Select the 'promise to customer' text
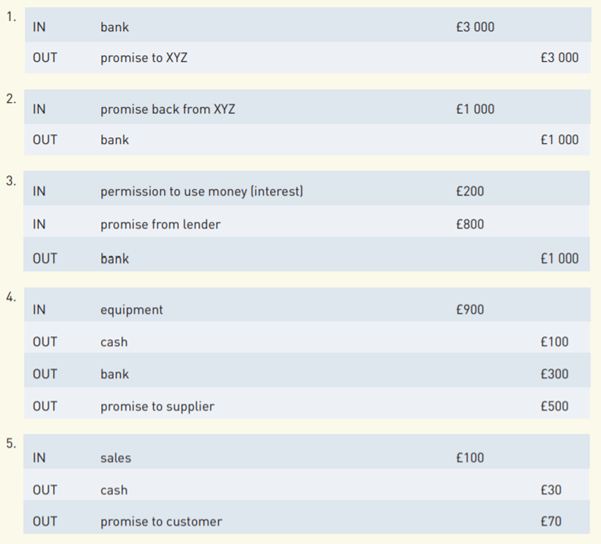The width and height of the screenshot is (601, 544). coord(161,521)
